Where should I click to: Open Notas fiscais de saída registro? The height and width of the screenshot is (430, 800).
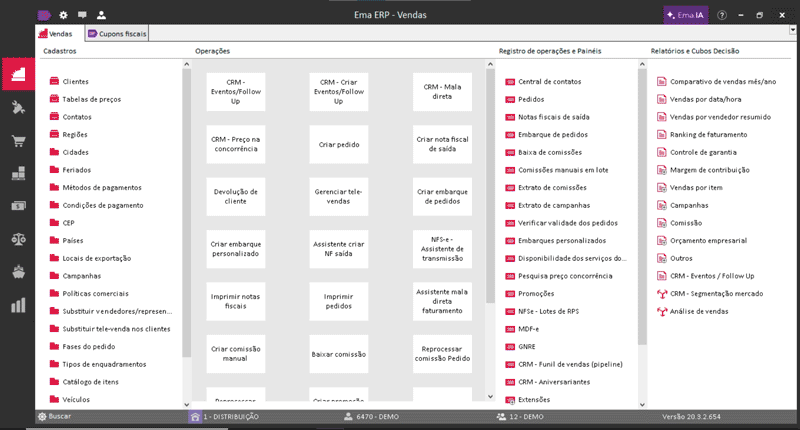tap(554, 117)
